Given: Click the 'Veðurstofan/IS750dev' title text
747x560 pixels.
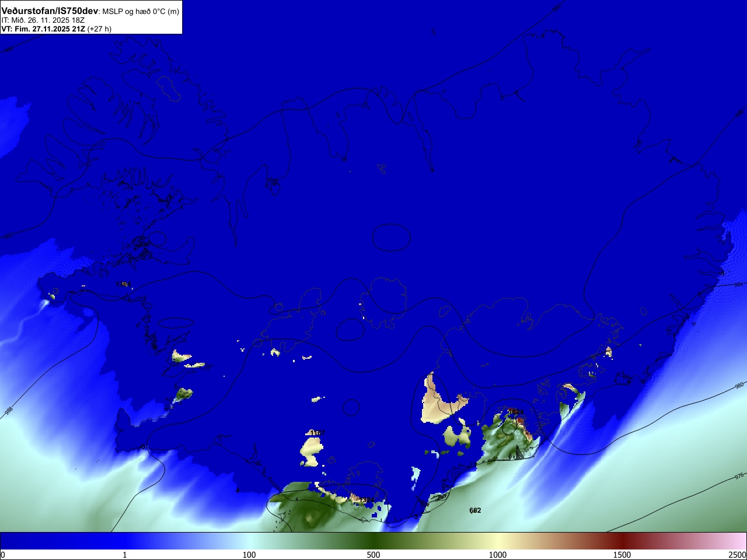Looking at the screenshot, I should (x=50, y=11).
